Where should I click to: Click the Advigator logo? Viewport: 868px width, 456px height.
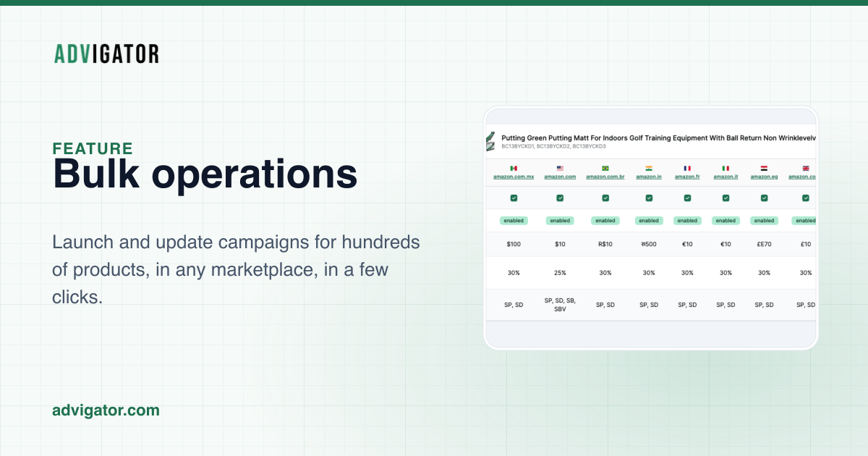[106, 54]
